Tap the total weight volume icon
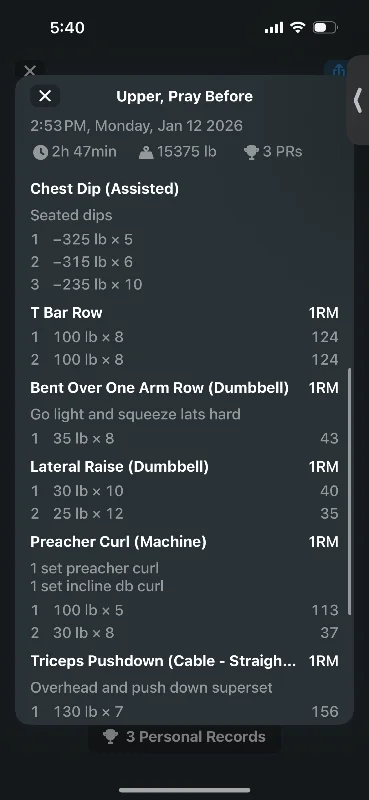This screenshot has width=369, height=800. click(146, 152)
